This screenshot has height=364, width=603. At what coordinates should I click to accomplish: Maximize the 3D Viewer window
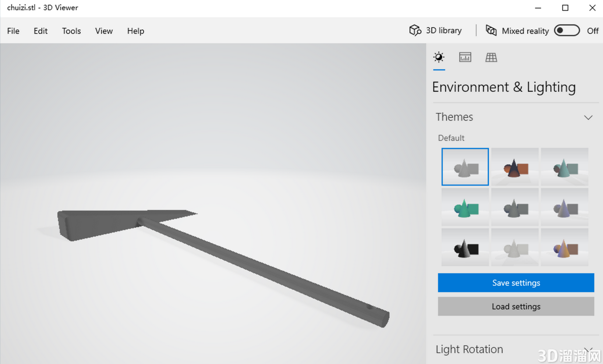click(565, 8)
